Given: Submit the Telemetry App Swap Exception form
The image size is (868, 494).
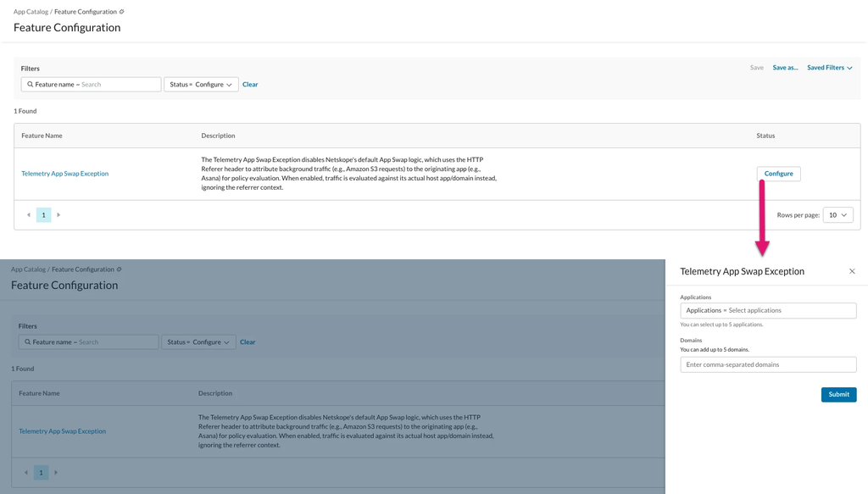Looking at the screenshot, I should 838,394.
